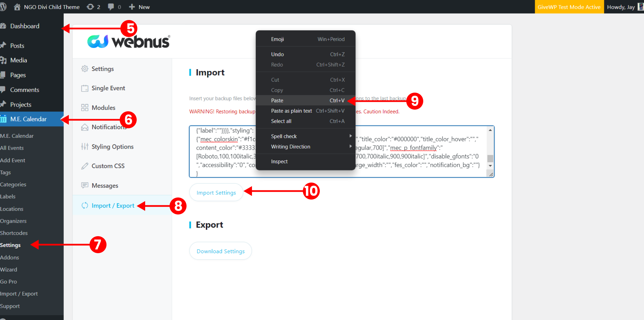Click the Import Settings button

point(216,192)
